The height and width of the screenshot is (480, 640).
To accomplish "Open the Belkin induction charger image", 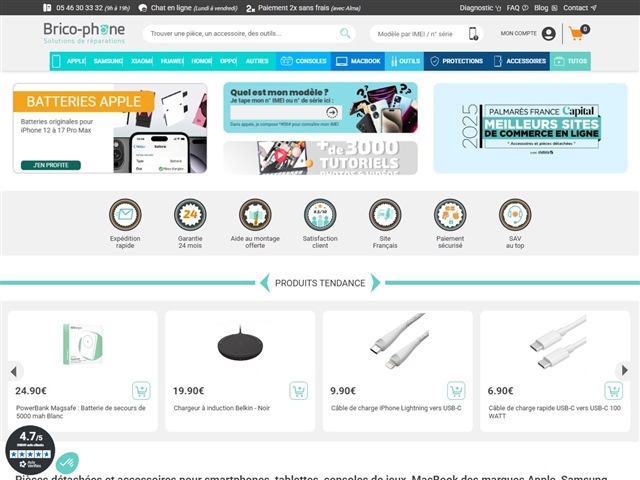I will [x=240, y=344].
